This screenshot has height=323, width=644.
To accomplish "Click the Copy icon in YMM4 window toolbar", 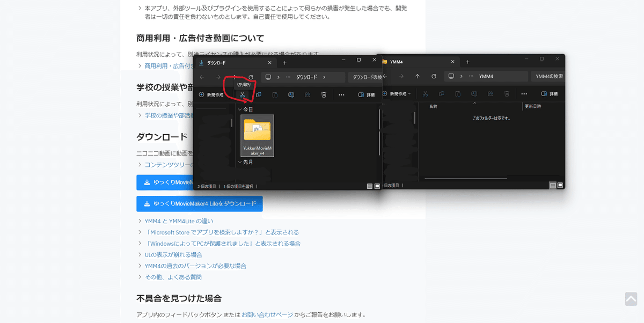I will tap(442, 93).
